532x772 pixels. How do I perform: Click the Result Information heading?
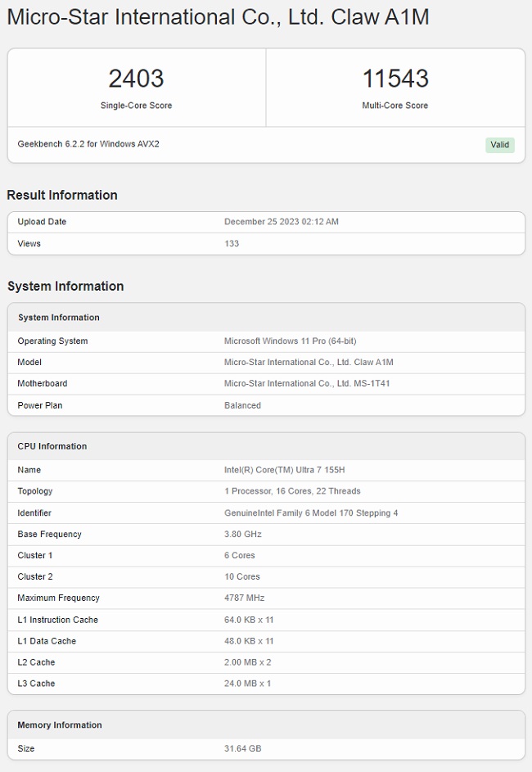[x=62, y=195]
